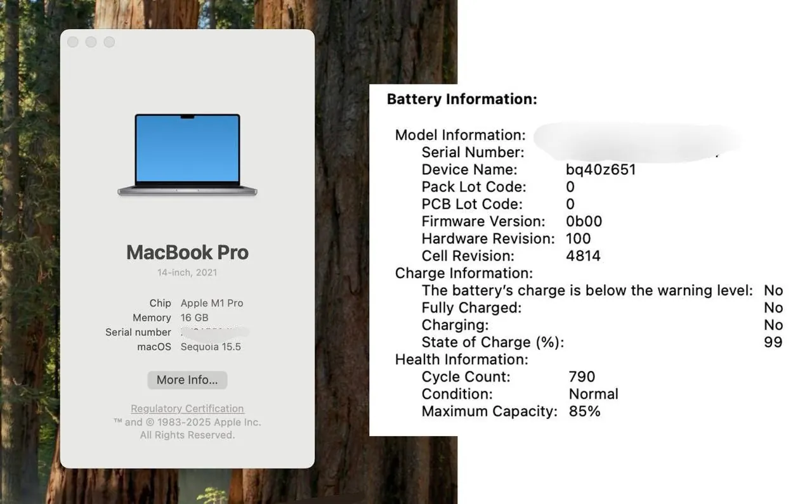812x504 pixels.
Task: Select the 'Apple M1 Pro' chip value
Action: (212, 303)
